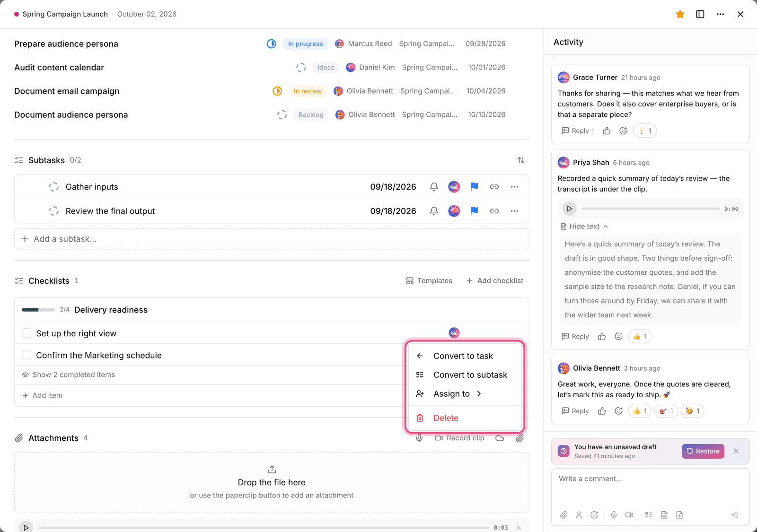Viewport: 757px width, 532px height.
Task: Click Add checklist
Action: (495, 281)
